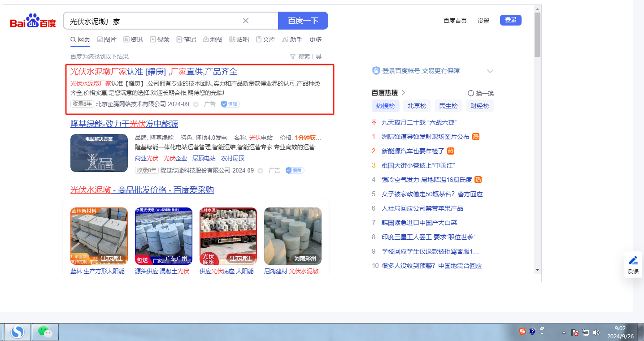Screen dimensions: 644x341
Task: Switch to the 文库 tab
Action: tap(265, 39)
